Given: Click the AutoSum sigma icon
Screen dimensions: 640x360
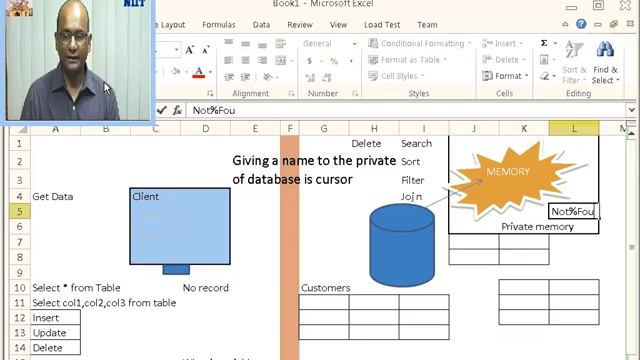Looking at the screenshot, I should pos(544,43).
